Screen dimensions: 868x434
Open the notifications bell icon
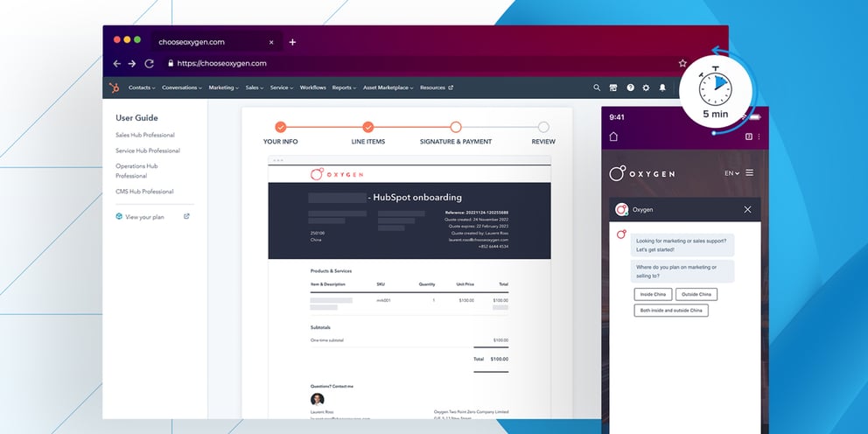(x=662, y=87)
